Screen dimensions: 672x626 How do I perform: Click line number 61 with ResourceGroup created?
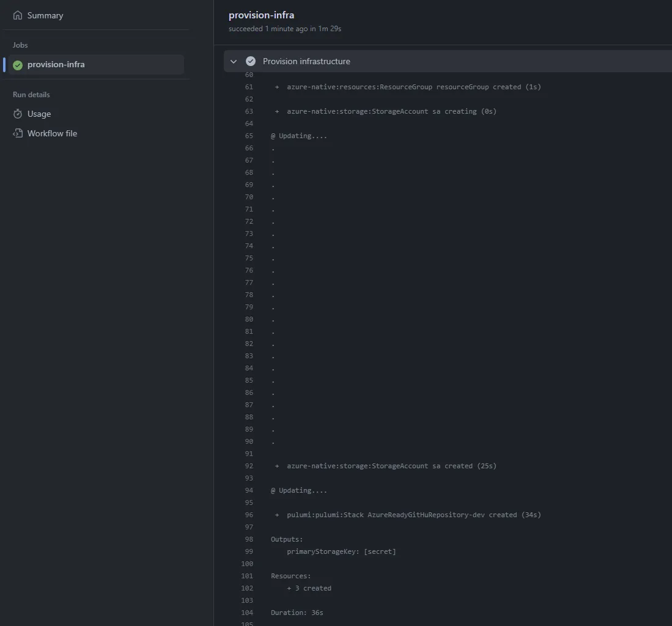pos(248,87)
